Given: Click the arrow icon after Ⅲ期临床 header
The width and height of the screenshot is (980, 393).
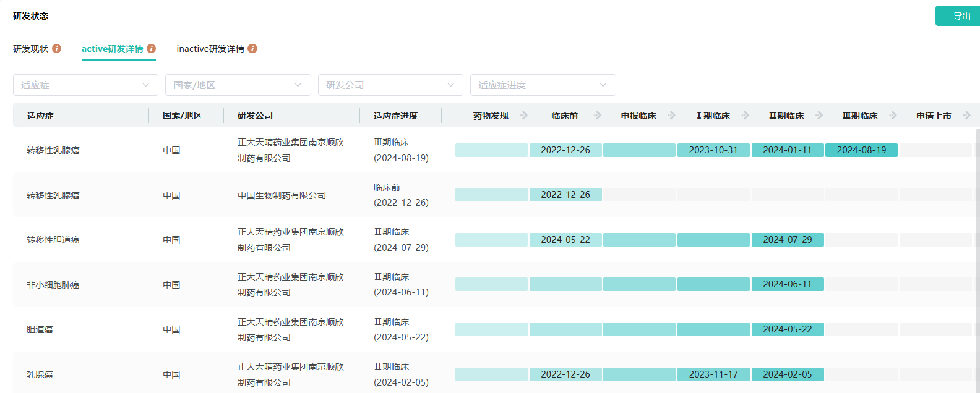Looking at the screenshot, I should point(893,116).
